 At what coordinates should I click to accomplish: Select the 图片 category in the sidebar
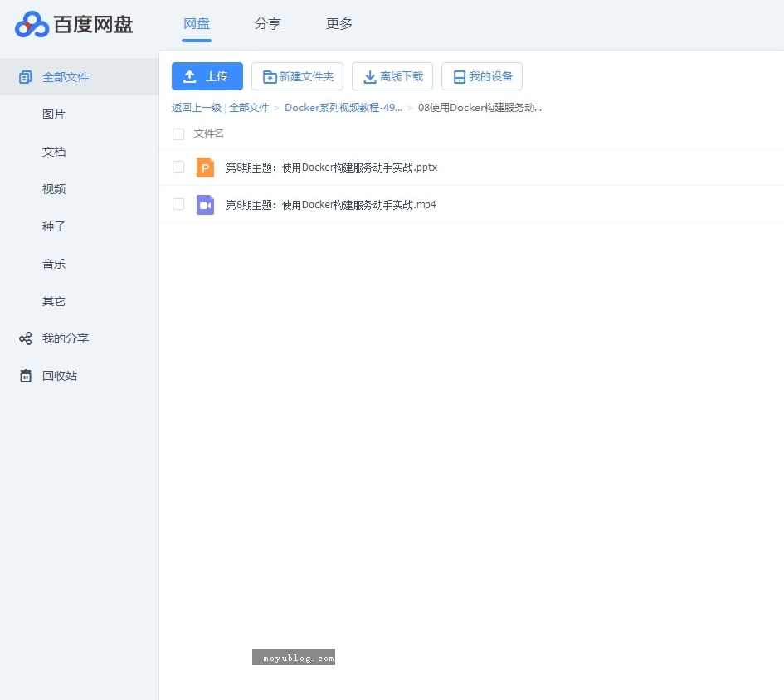click(x=53, y=114)
